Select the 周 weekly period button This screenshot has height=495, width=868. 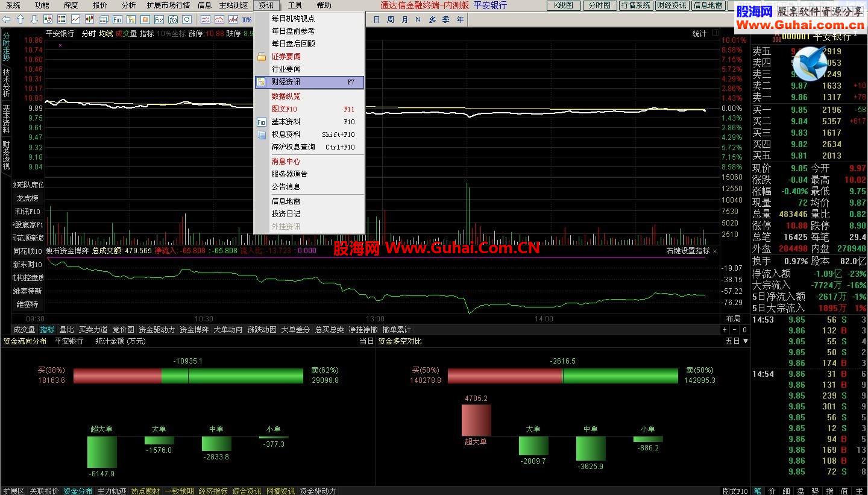(x=391, y=20)
